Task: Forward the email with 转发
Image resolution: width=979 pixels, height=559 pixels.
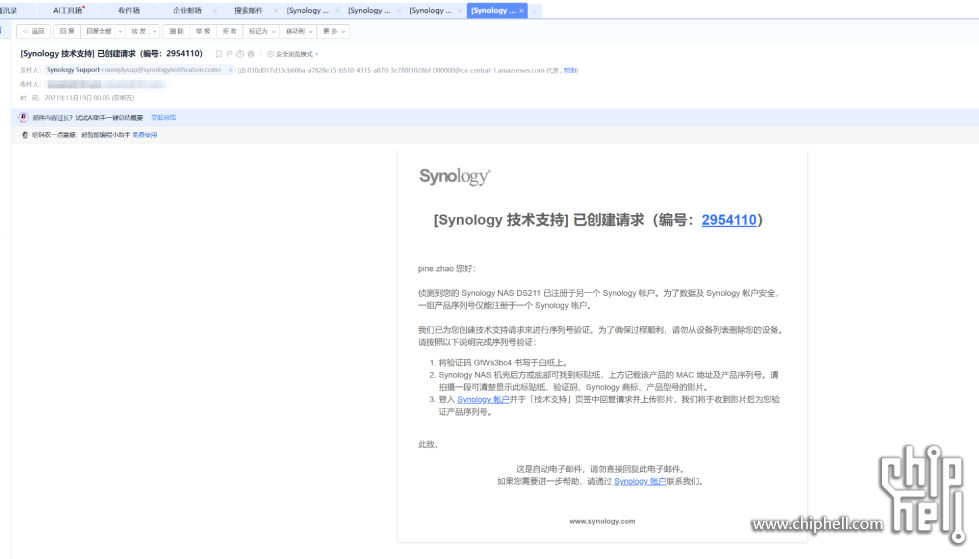Action: pyautogui.click(x=138, y=31)
